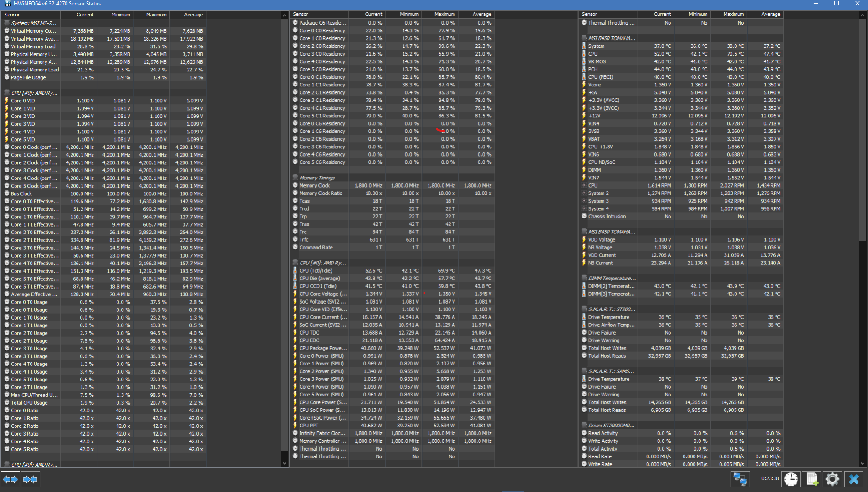Viewport: 868px width, 492px height.
Task: Select the Page File Usage row
Action: coord(104,77)
